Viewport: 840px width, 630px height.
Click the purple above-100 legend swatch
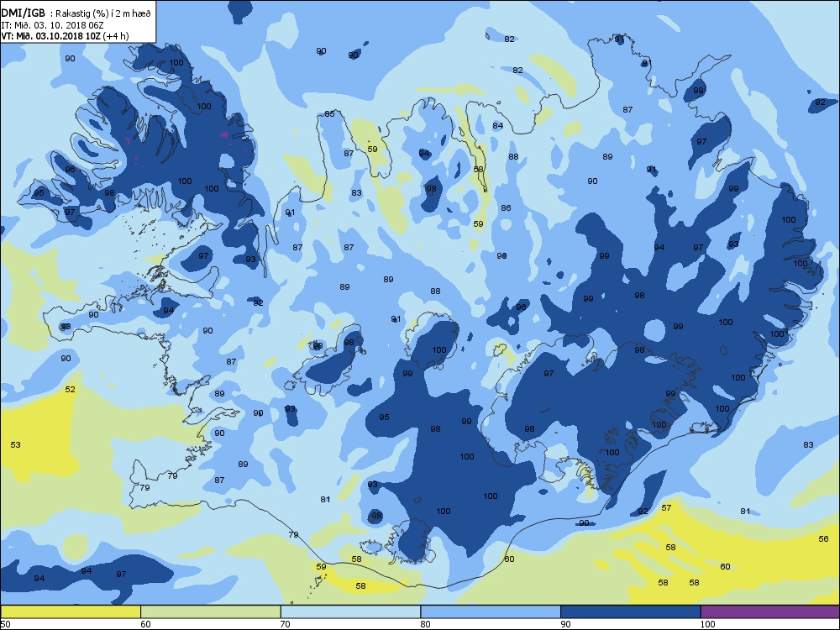pyautogui.click(x=769, y=612)
